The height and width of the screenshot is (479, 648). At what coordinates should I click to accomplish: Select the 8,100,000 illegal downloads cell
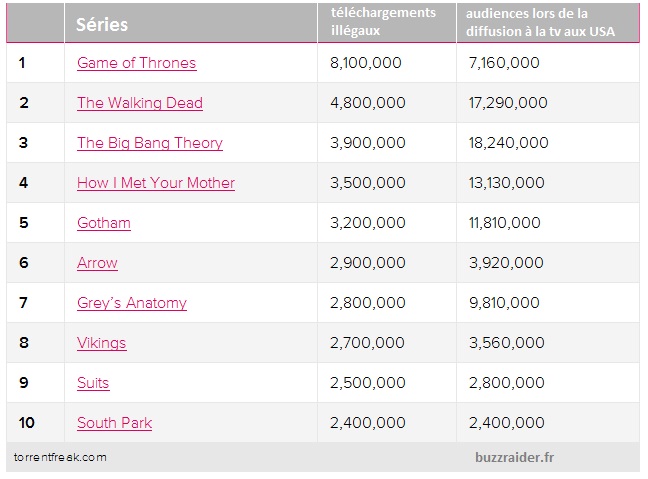point(365,63)
